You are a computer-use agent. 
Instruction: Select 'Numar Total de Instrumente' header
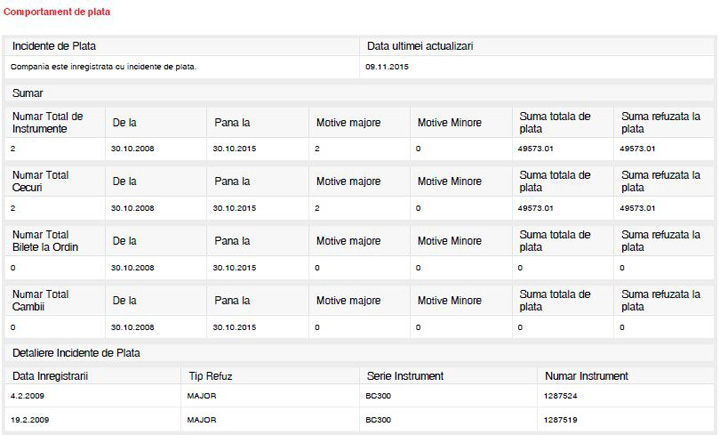[48, 123]
